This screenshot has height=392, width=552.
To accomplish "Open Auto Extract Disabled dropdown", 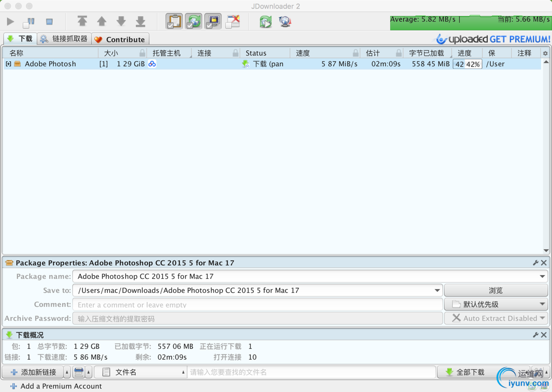I will (496, 318).
